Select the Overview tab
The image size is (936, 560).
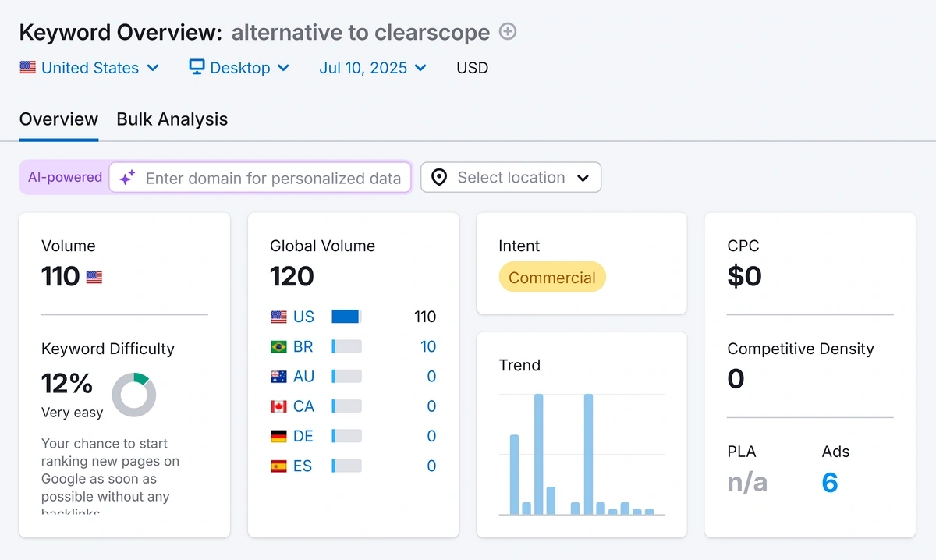pyautogui.click(x=58, y=119)
